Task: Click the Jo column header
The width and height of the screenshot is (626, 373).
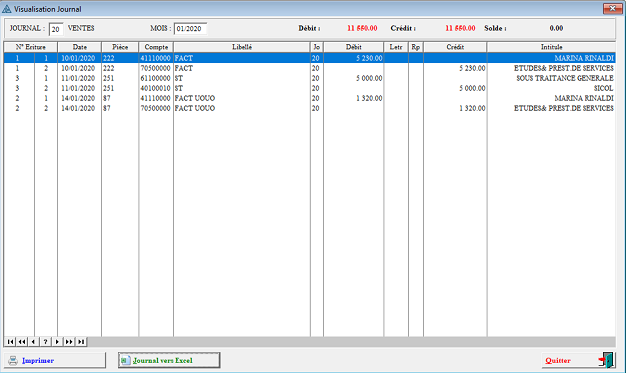Action: click(317, 47)
